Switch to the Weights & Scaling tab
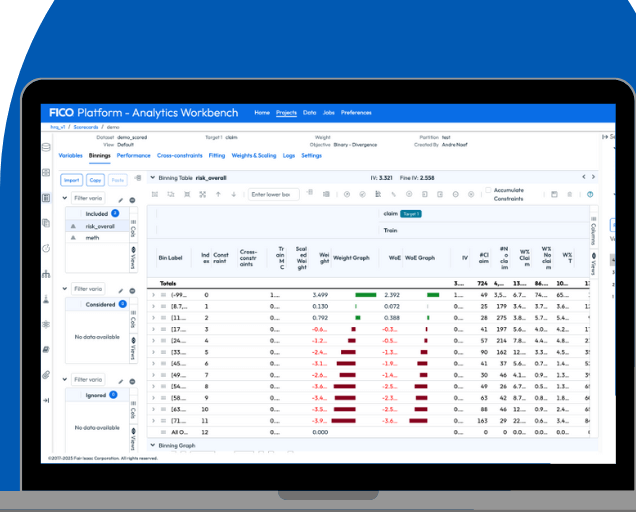Viewport: 636px width, 512px height. coord(254,155)
